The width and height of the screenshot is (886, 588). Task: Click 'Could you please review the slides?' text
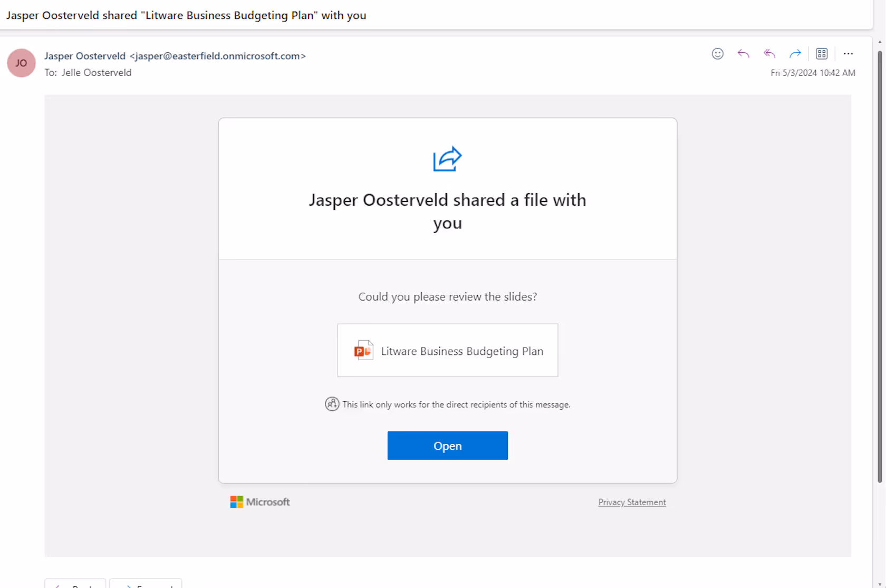click(448, 296)
